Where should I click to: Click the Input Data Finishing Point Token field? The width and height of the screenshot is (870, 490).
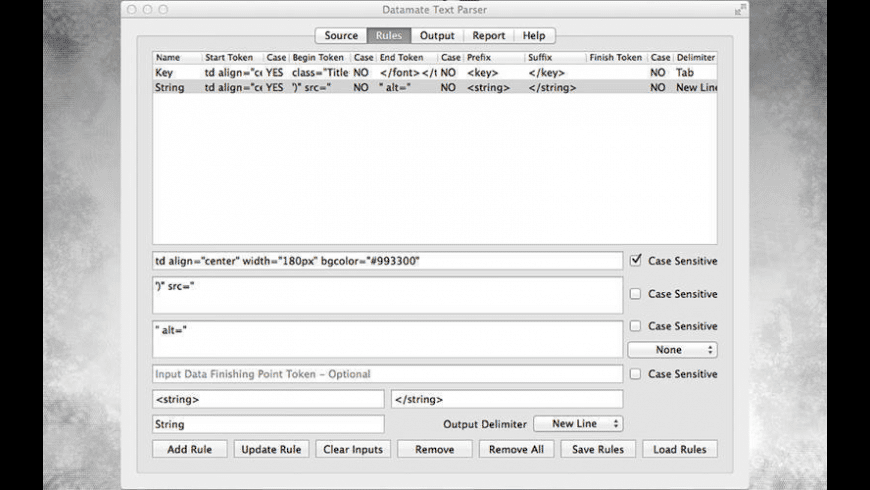click(388, 374)
